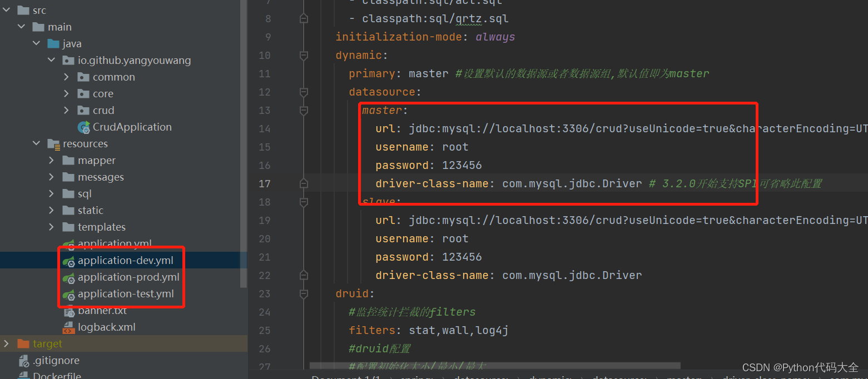Open application-test.yml from the project tree
Image resolution: width=868 pixels, height=379 pixels.
(x=126, y=293)
